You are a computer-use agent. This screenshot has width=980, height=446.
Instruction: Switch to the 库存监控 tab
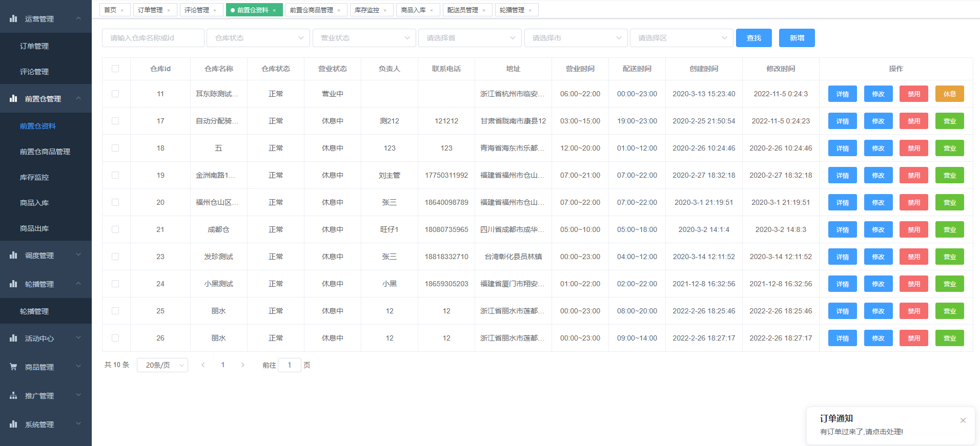pos(367,10)
